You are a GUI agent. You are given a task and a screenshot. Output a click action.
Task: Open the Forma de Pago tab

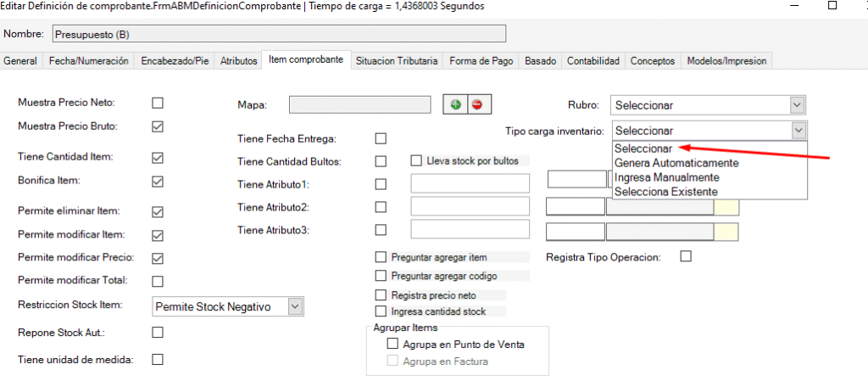tap(480, 61)
